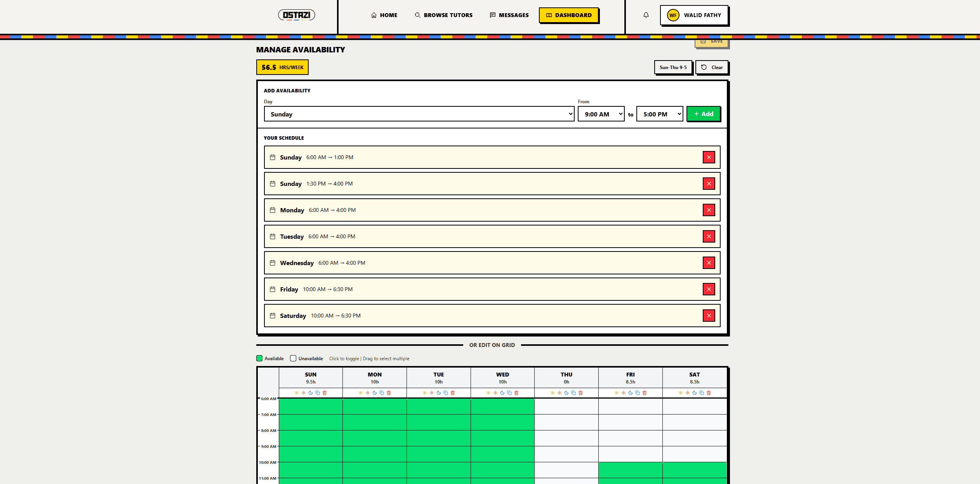Viewport: 980px width, 484px height.
Task: Check the Available checkbox in the legend
Action: 259,358
